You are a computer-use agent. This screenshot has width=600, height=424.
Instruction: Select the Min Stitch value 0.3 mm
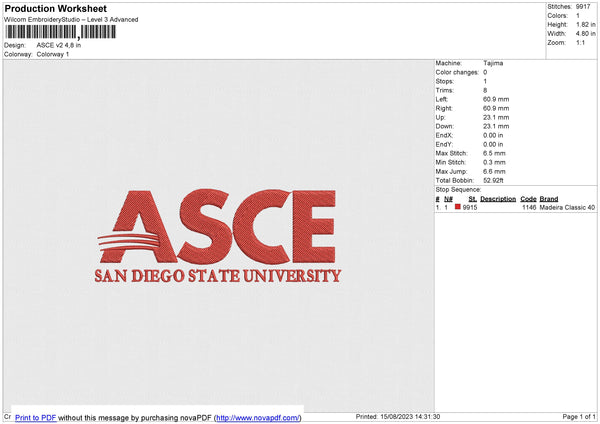494,163
